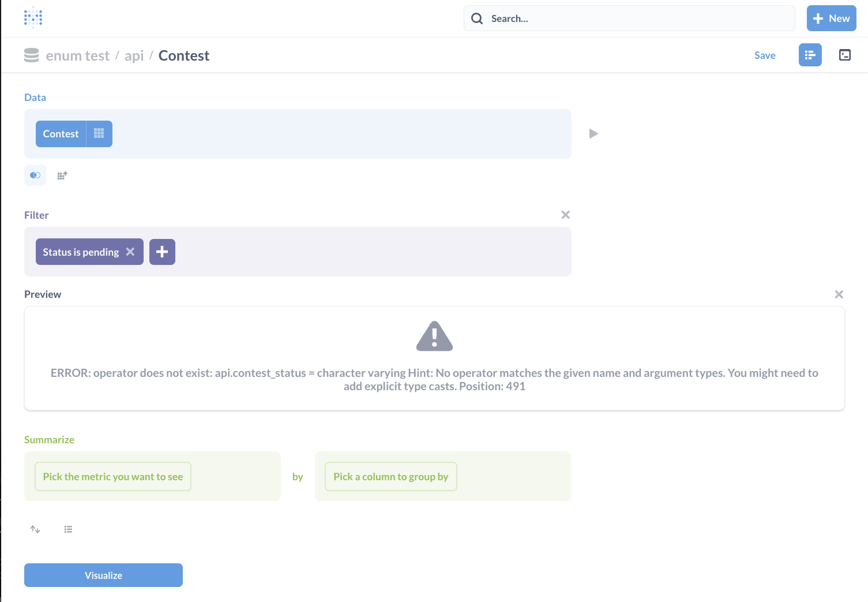Image resolution: width=868 pixels, height=602 pixels.
Task: Click inside the Search field
Action: (x=629, y=18)
